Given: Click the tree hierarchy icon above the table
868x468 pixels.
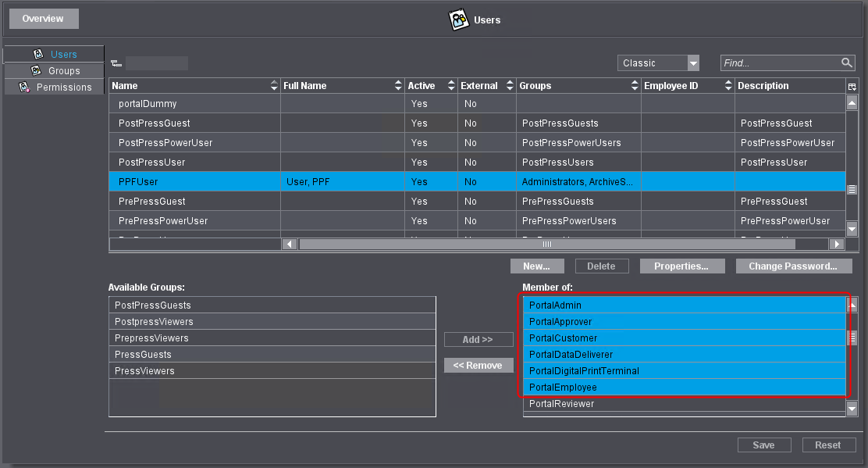Looking at the screenshot, I should pos(116,63).
